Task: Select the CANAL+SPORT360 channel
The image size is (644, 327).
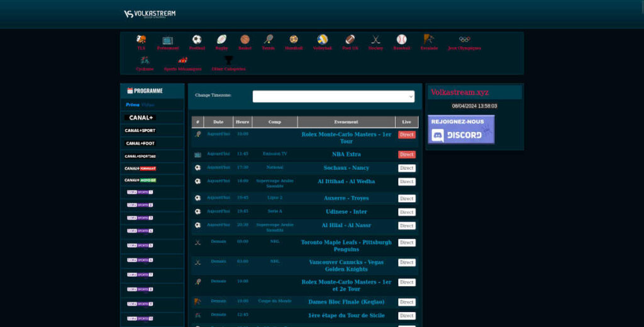Action: click(x=140, y=156)
